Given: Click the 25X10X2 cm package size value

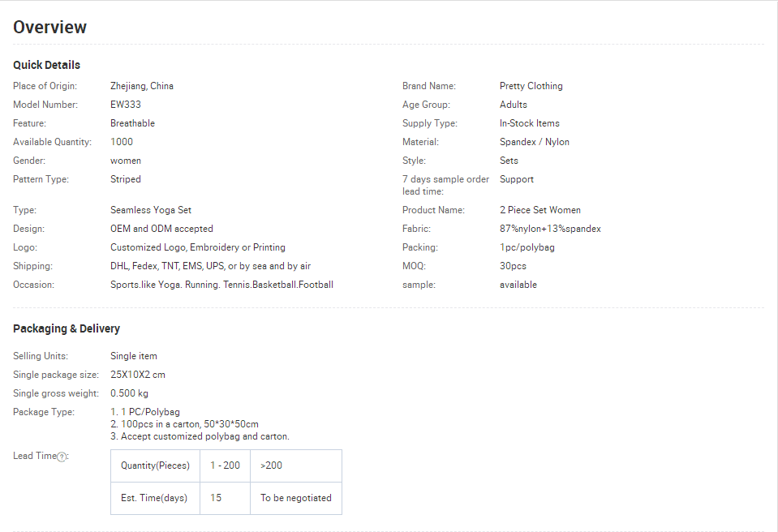Looking at the screenshot, I should coord(138,375).
